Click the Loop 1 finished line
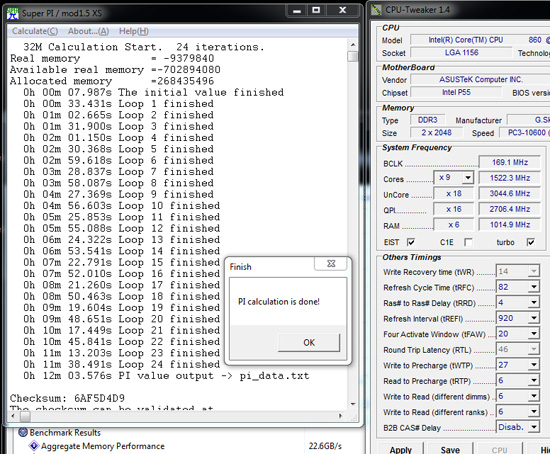Screen dimensions: 550x454 click(119, 104)
